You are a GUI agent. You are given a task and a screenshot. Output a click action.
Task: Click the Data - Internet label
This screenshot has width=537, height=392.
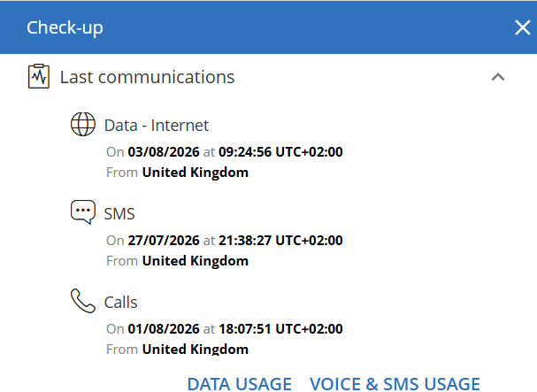(x=157, y=126)
